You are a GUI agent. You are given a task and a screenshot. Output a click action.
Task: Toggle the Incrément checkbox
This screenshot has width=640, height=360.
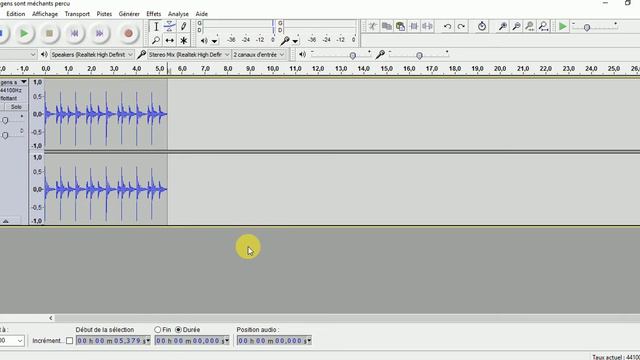tap(69, 340)
